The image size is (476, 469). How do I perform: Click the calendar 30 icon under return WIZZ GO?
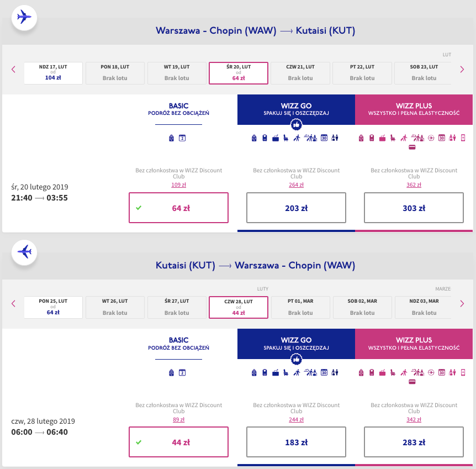(x=324, y=372)
